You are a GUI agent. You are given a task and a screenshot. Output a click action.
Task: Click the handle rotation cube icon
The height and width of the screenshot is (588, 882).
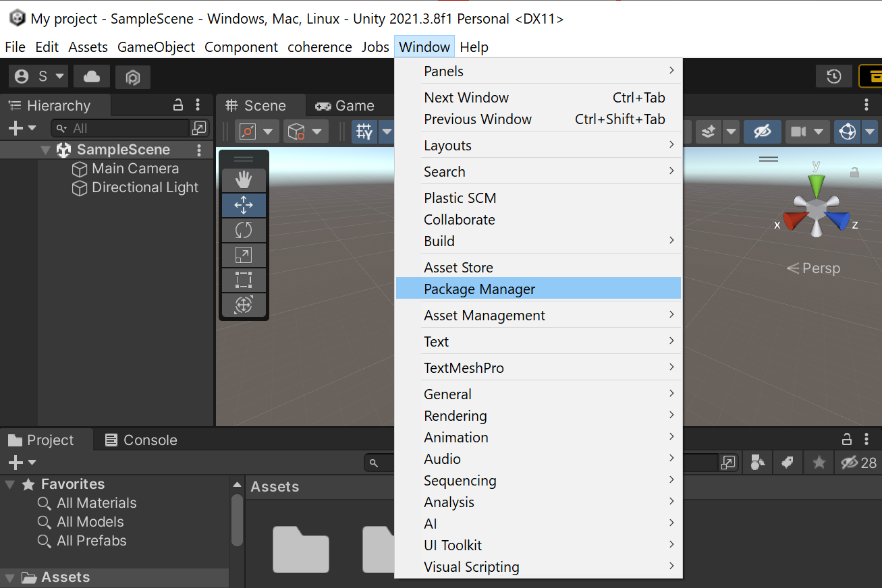click(296, 131)
